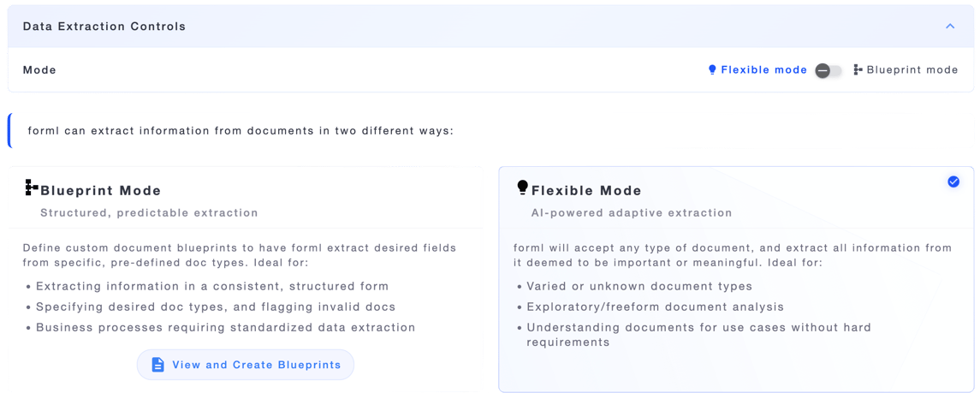
Task: Click 'Business processes requiring standardized data extraction' bullet
Action: 225,327
